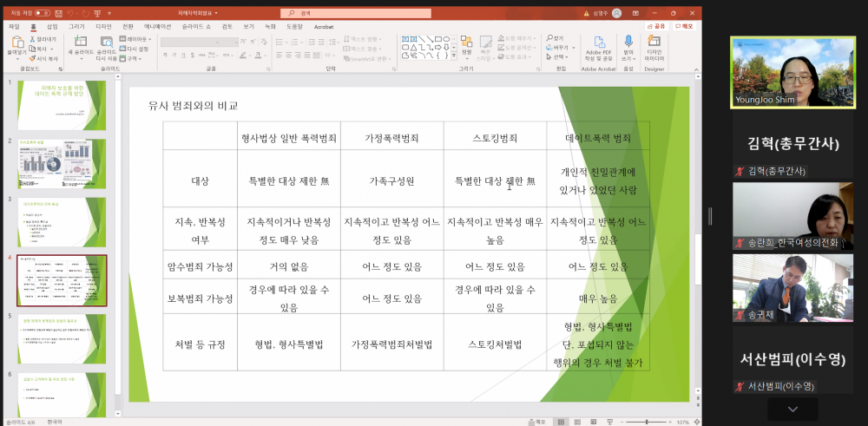This screenshot has width=868, height=426.
Task: Switch to the Slide Show (슬라이드 쇼) tab
Action: click(x=196, y=27)
